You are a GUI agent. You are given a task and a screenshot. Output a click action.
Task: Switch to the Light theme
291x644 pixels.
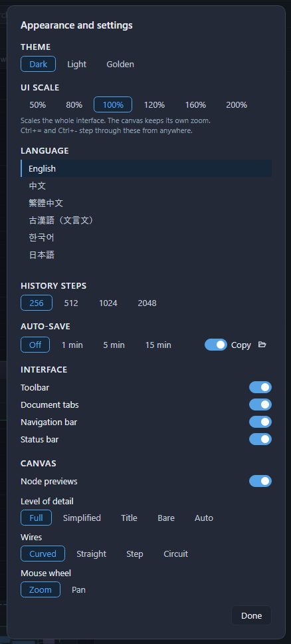(x=77, y=64)
